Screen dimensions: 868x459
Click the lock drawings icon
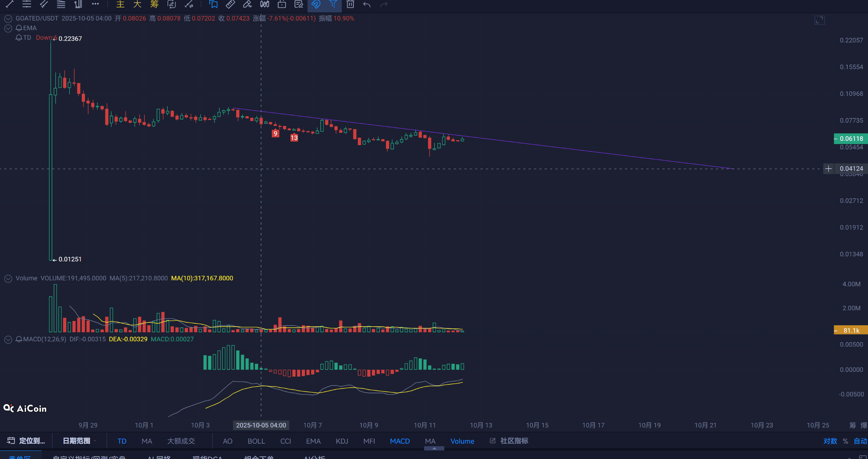coord(282,4)
